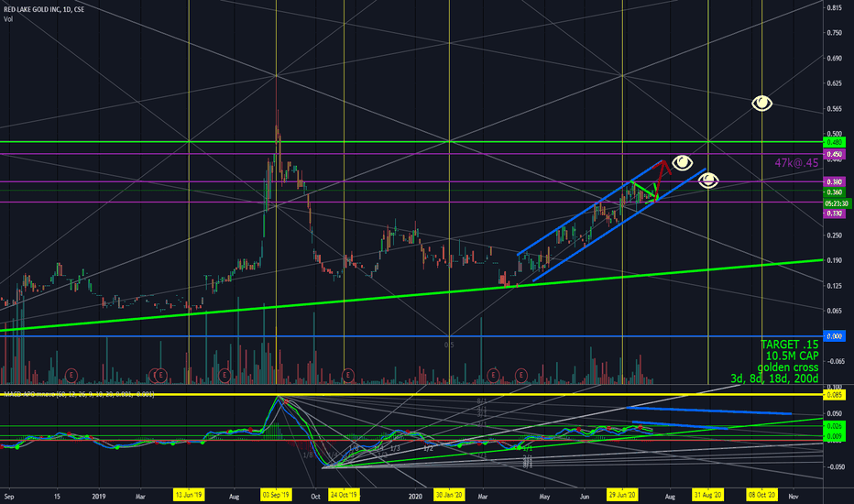The image size is (854, 504).
Task: Click the 'May' time axis label
Action: coord(544,497)
